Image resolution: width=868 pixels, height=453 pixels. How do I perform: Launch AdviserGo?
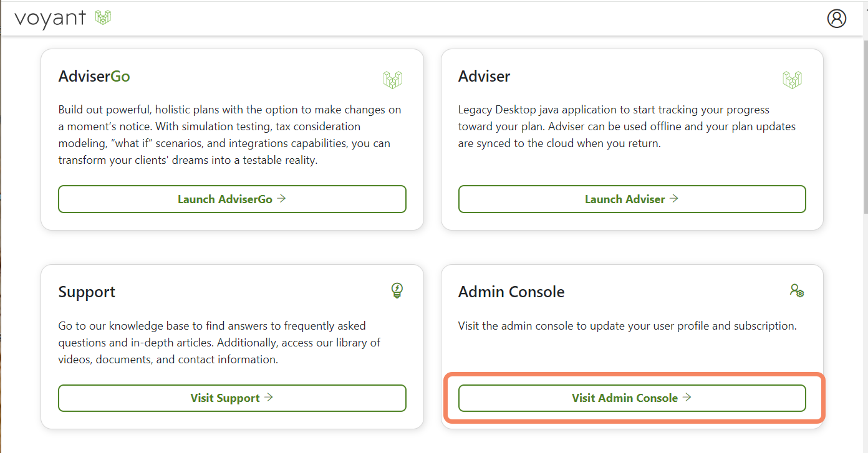(x=232, y=199)
